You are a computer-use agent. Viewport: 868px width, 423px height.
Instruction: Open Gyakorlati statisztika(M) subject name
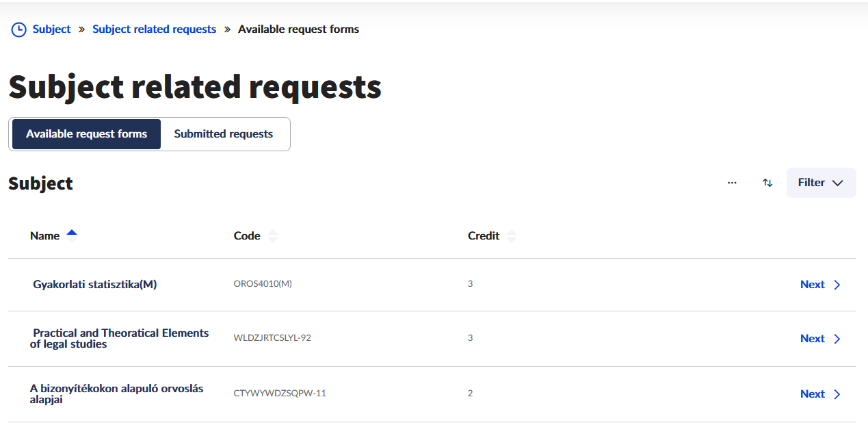(x=95, y=285)
